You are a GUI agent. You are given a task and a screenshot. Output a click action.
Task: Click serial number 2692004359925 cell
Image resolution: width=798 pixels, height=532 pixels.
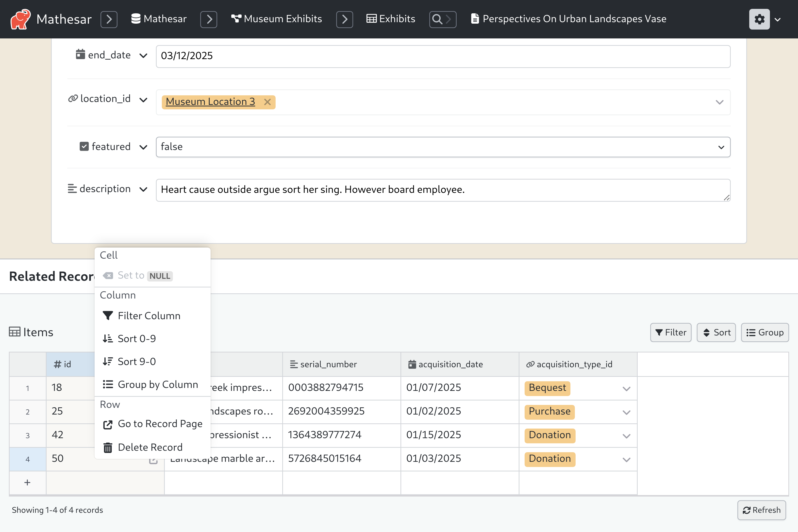click(342, 412)
